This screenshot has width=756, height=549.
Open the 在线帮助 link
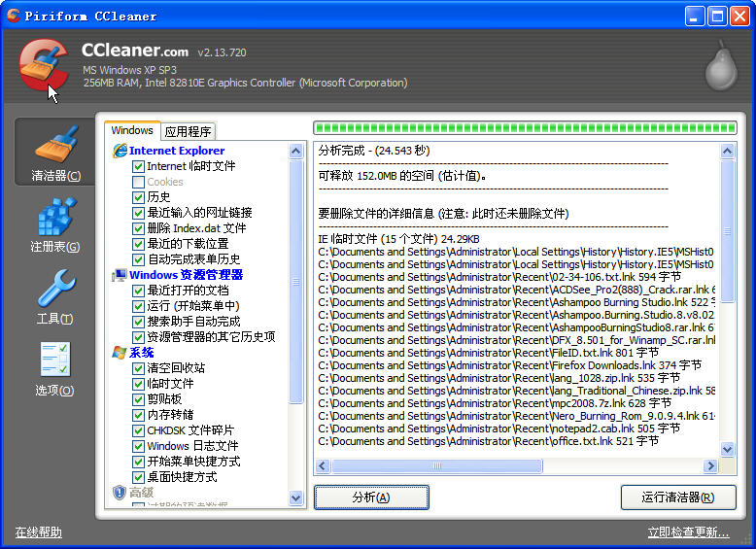pos(39,532)
